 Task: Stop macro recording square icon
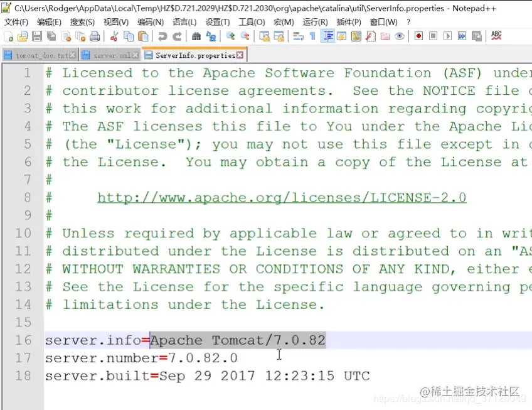[x=433, y=36]
